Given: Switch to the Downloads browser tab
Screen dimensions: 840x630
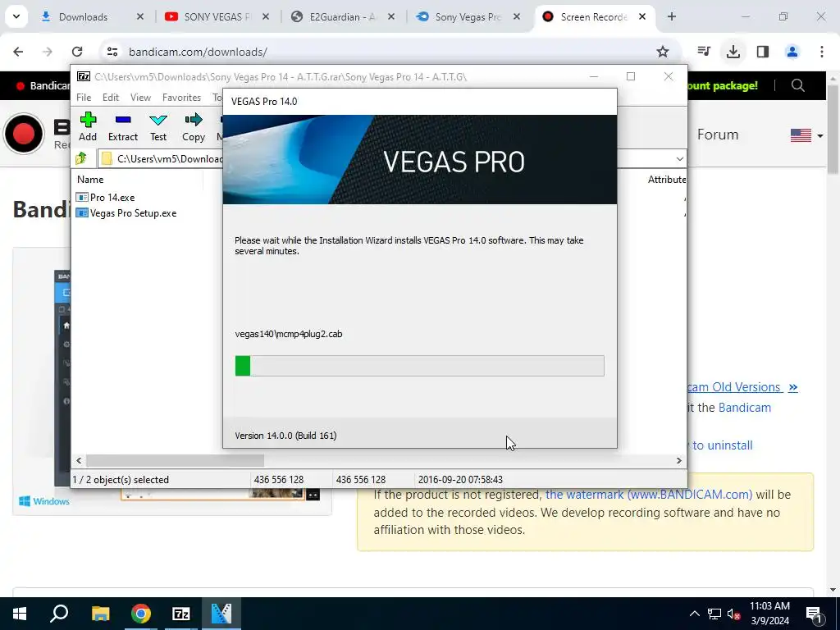Looking at the screenshot, I should tap(83, 17).
